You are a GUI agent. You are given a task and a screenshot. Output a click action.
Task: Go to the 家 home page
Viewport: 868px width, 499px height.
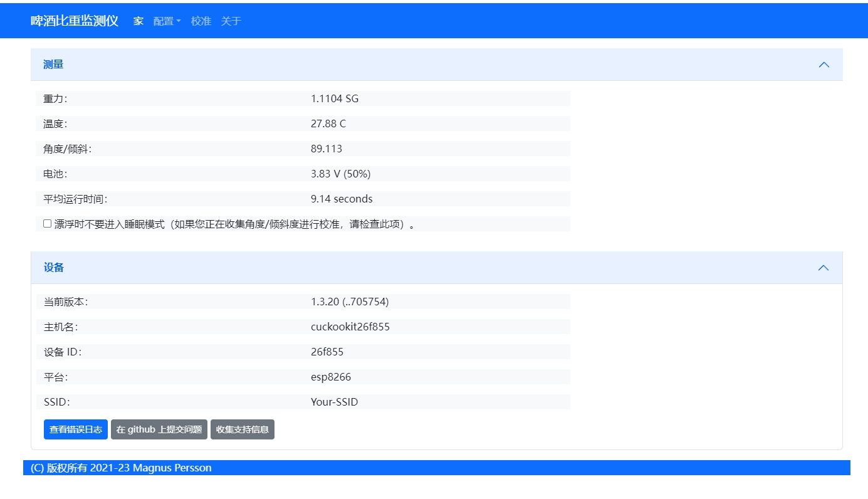[x=138, y=21]
